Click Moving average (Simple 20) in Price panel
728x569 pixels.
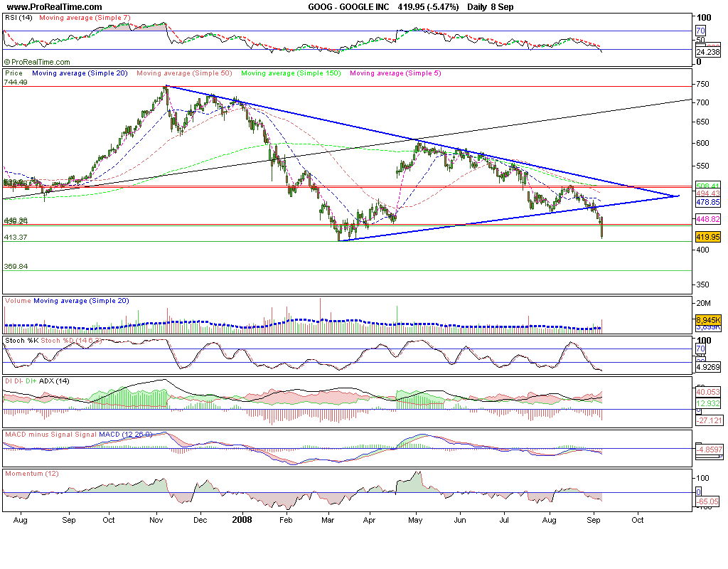pos(80,73)
